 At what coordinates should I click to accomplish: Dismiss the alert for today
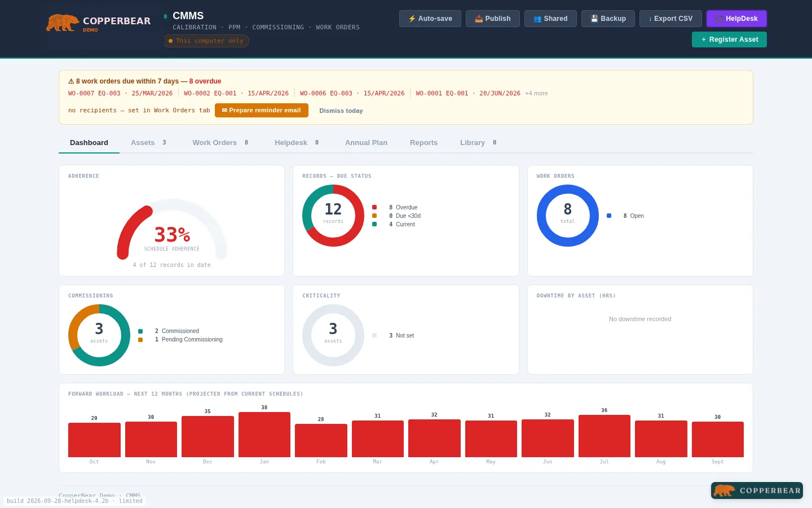pyautogui.click(x=341, y=111)
